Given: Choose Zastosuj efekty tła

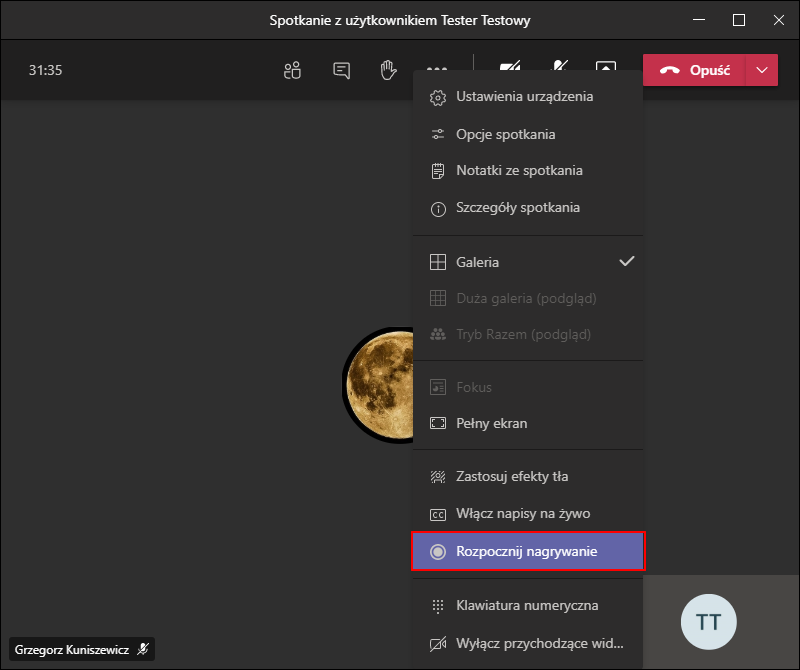Looking at the screenshot, I should pos(528,477).
